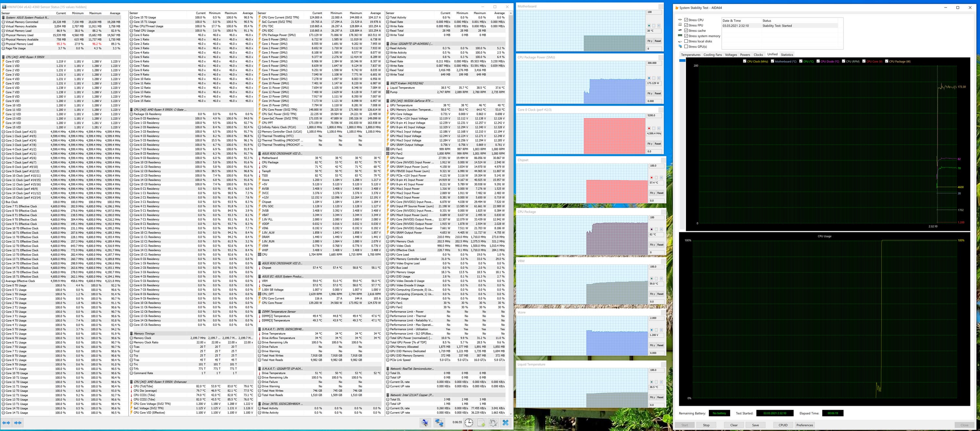The height and width of the screenshot is (431, 980).
Task: Enable Stress GPU(s) checkbox
Action: pyautogui.click(x=686, y=46)
